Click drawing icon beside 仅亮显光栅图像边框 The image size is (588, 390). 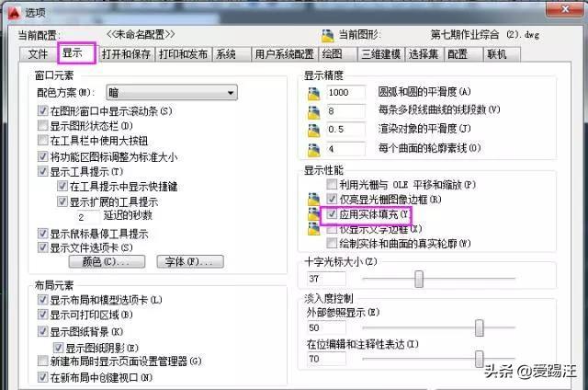[x=313, y=199]
